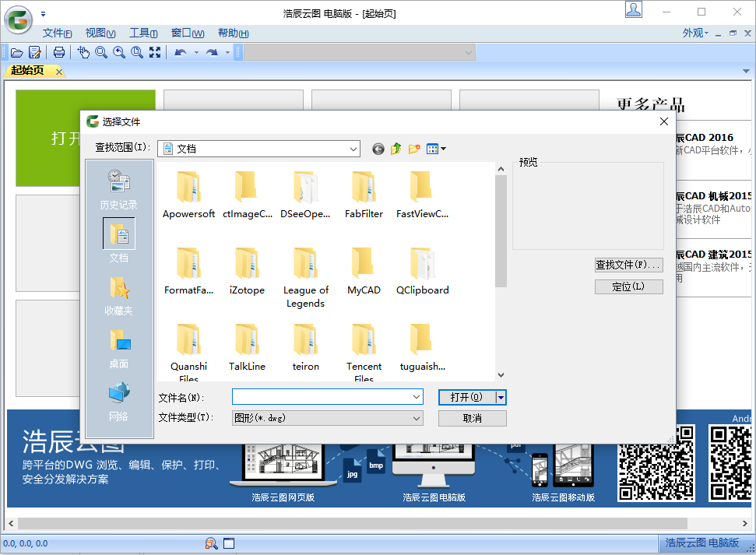Click the up one level folder icon
This screenshot has width=756, height=555.
(x=396, y=149)
